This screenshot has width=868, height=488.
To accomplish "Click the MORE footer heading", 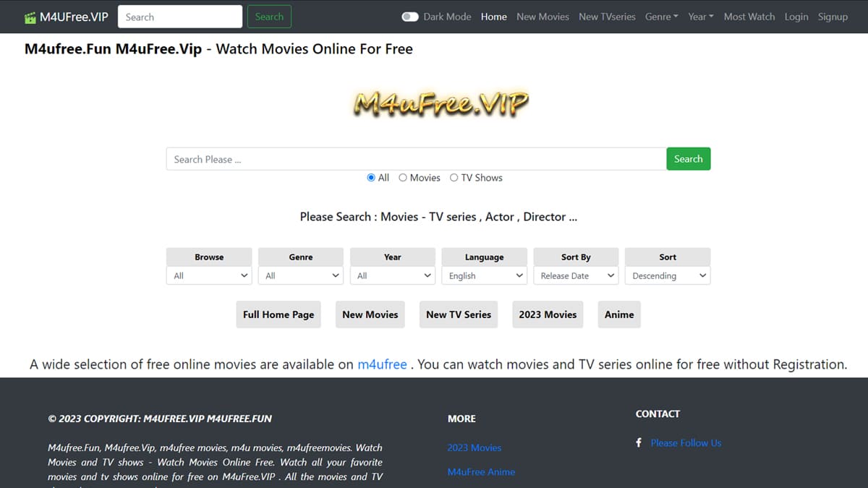I will click(x=461, y=419).
